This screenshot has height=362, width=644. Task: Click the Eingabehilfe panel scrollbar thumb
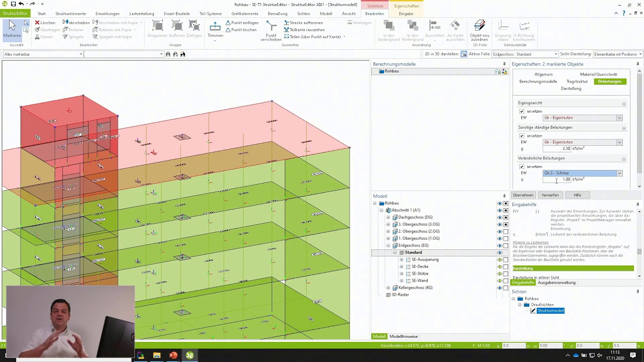pos(639,252)
